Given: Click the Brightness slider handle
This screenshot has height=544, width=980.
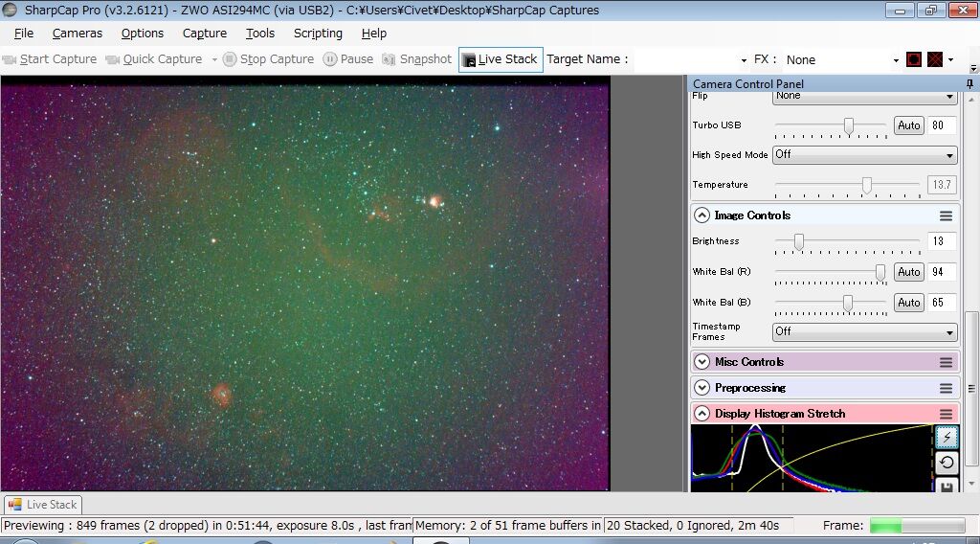Looking at the screenshot, I should (799, 241).
